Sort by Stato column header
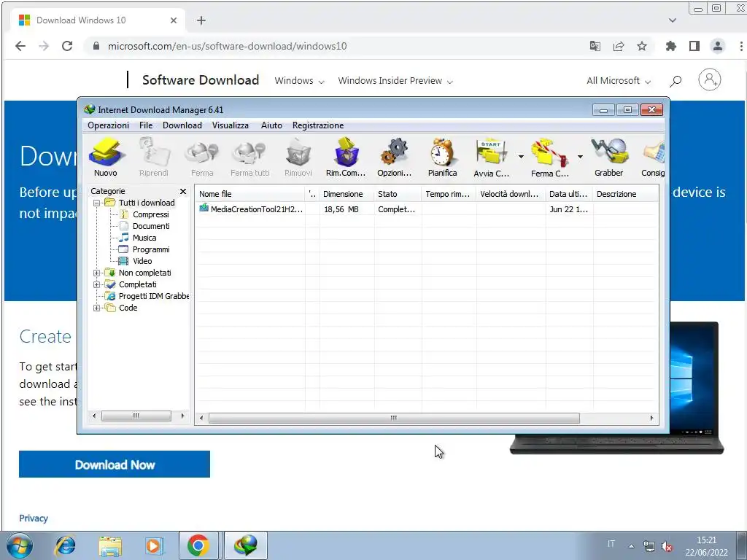747x560 pixels. 398,194
